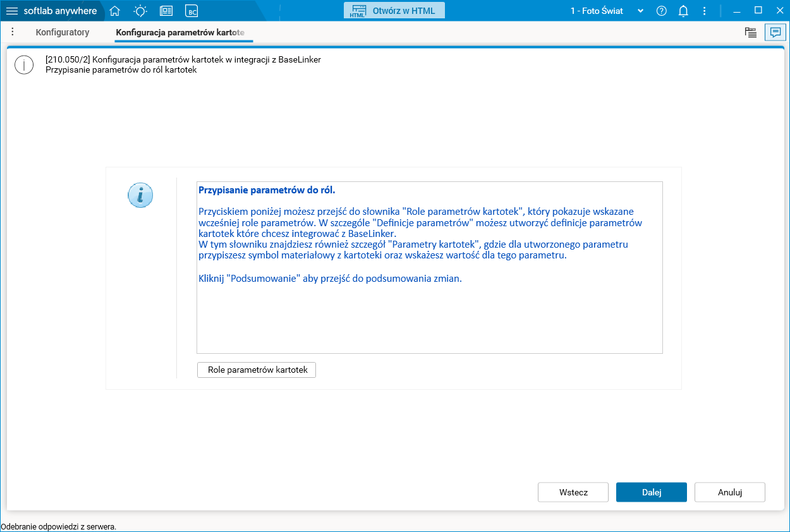Cancel the wizard with Anuluj

point(730,492)
